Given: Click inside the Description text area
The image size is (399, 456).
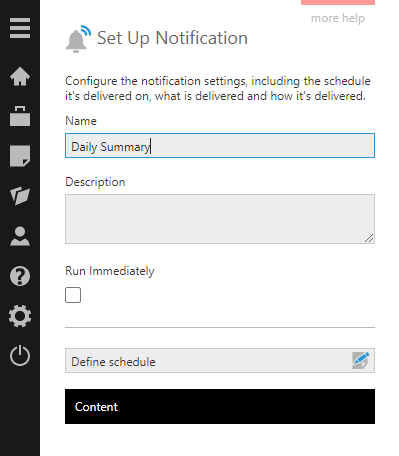Looking at the screenshot, I should click(x=220, y=219).
